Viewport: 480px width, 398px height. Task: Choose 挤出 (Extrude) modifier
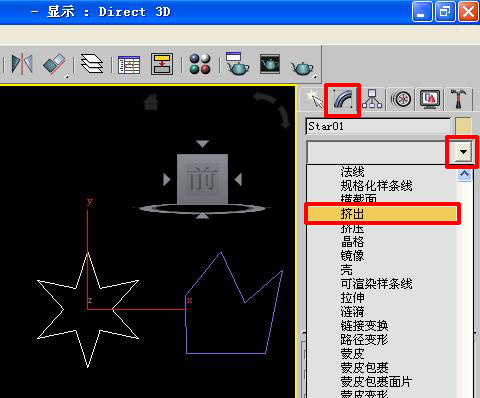click(x=382, y=213)
